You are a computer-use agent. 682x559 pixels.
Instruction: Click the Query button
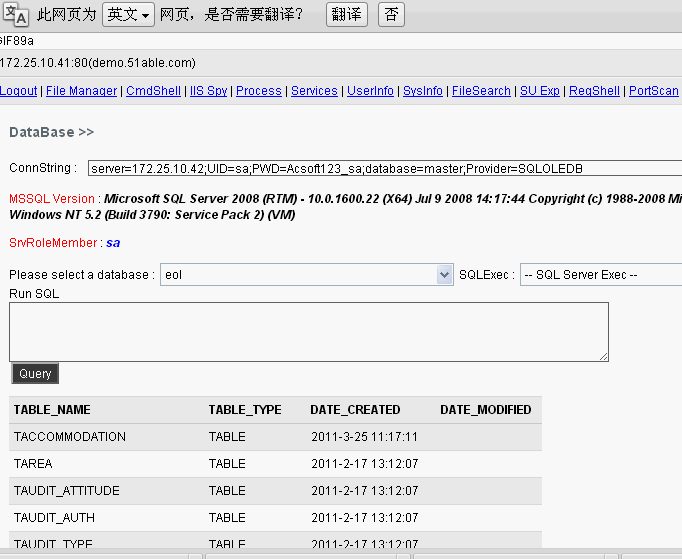coord(35,374)
